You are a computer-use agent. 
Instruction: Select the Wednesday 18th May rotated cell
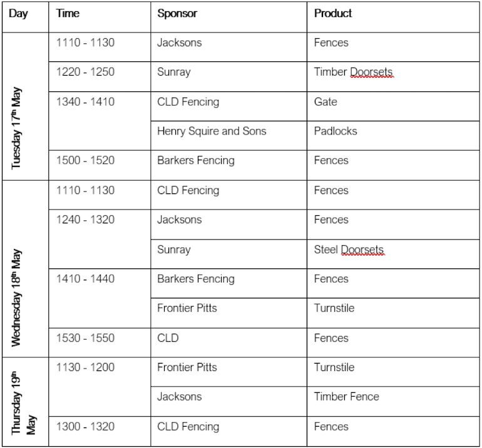click(x=25, y=268)
